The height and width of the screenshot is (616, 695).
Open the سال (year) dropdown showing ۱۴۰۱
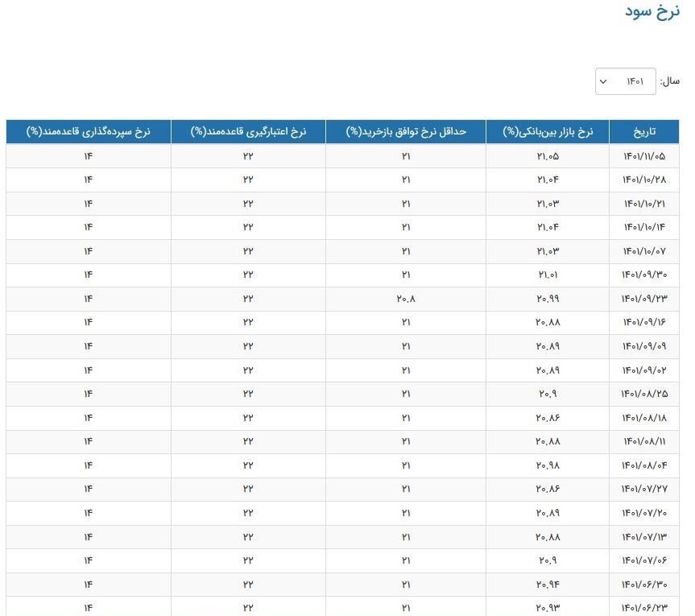click(x=626, y=81)
